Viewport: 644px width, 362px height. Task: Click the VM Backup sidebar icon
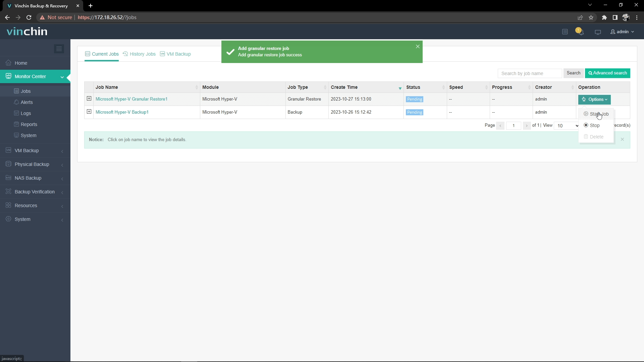[x=8, y=150]
